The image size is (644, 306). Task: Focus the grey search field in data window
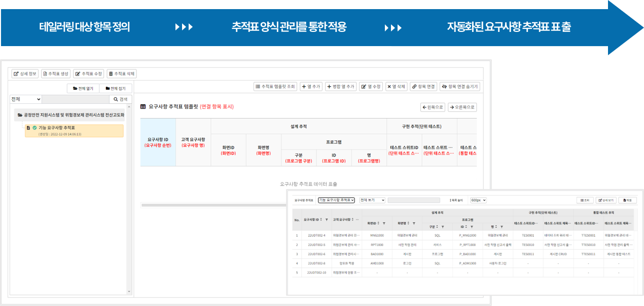click(x=414, y=200)
